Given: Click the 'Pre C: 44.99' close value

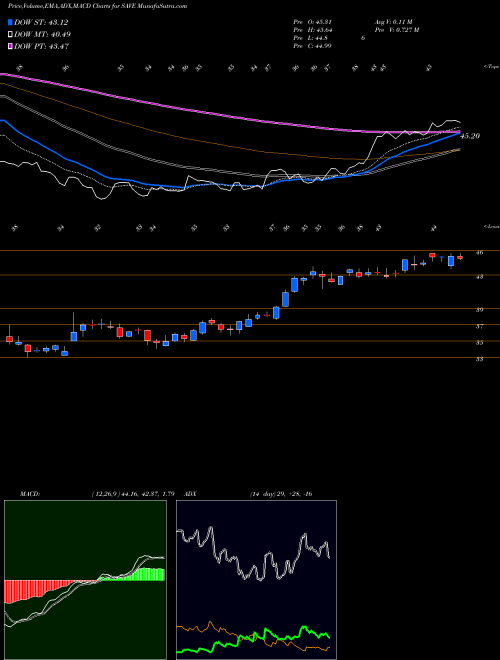Looking at the screenshot, I should pyautogui.click(x=313, y=46).
